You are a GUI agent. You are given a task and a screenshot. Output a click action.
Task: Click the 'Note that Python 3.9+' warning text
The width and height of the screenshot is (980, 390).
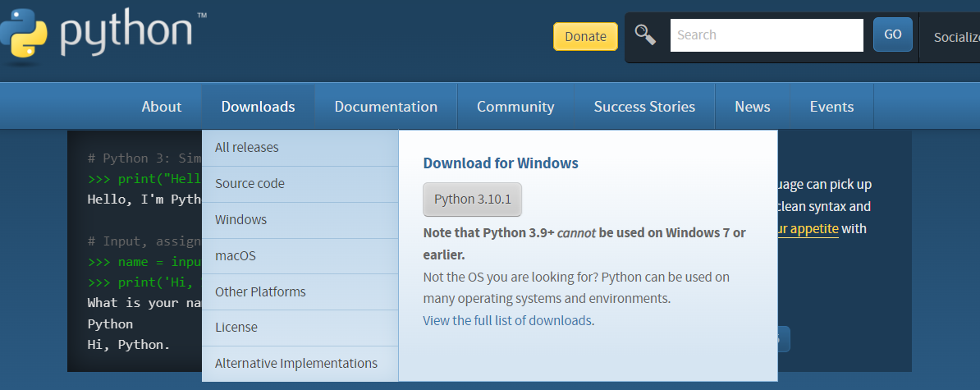[584, 244]
